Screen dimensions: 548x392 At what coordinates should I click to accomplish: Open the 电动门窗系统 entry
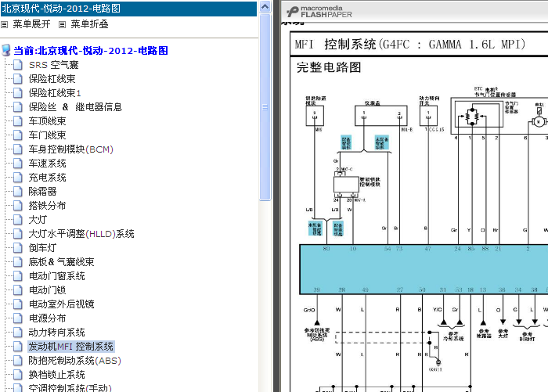[56, 276]
